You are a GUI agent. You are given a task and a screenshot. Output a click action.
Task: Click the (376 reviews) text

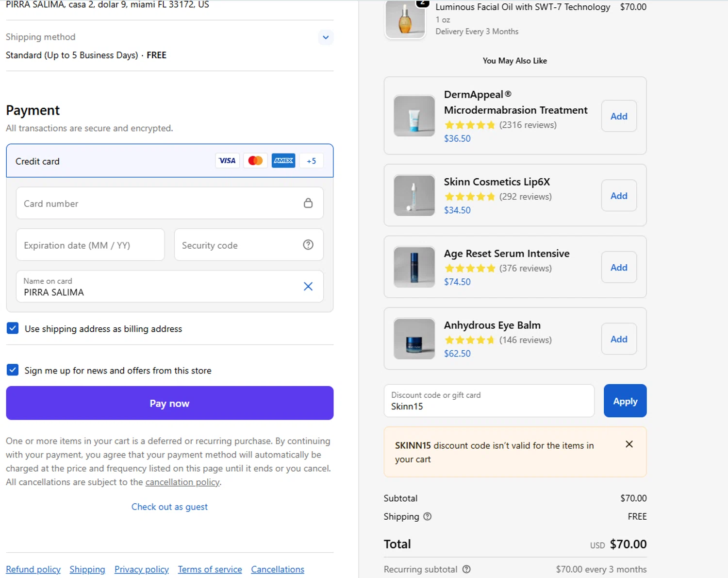pyautogui.click(x=526, y=268)
